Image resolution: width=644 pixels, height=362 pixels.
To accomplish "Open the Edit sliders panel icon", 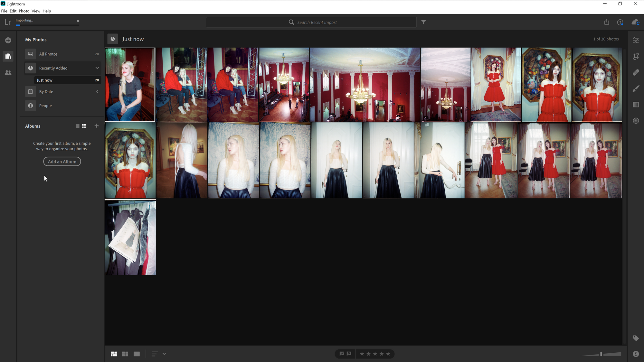I will 636,40.
